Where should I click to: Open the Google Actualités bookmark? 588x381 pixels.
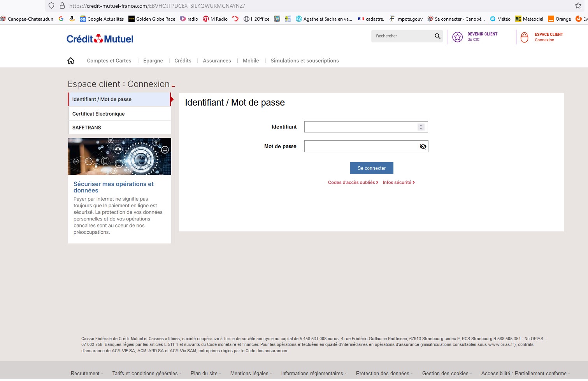point(102,19)
